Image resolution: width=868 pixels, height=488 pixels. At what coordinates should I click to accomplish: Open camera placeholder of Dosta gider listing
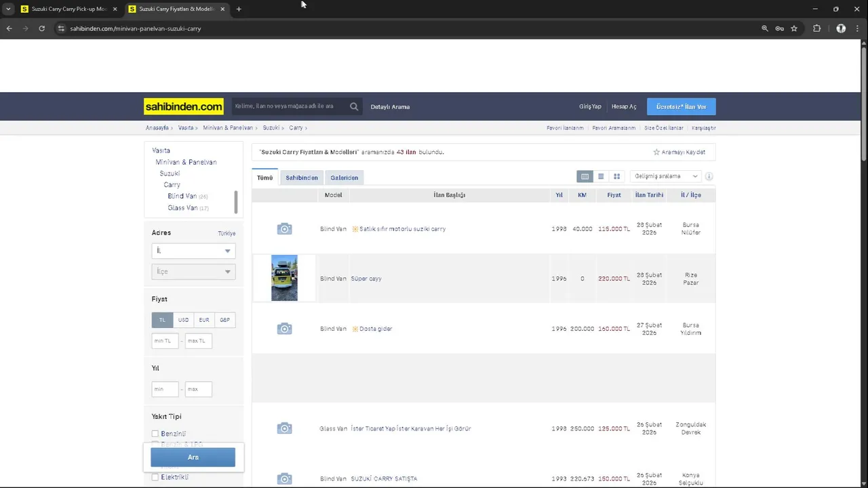coord(285,329)
